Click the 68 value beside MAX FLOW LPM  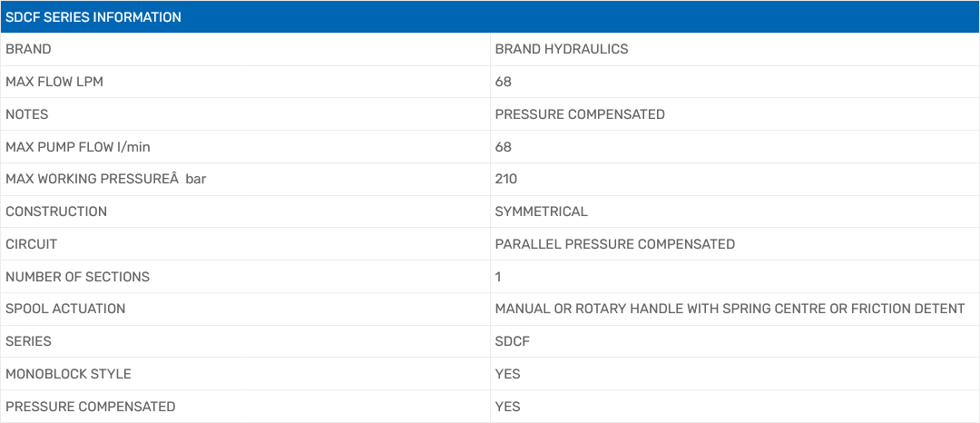tap(503, 82)
